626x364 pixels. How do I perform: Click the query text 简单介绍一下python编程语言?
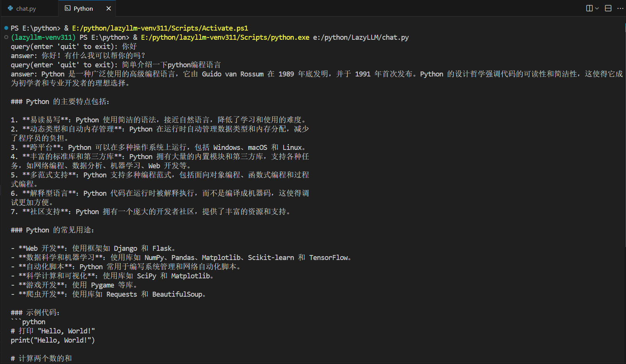tap(171, 65)
